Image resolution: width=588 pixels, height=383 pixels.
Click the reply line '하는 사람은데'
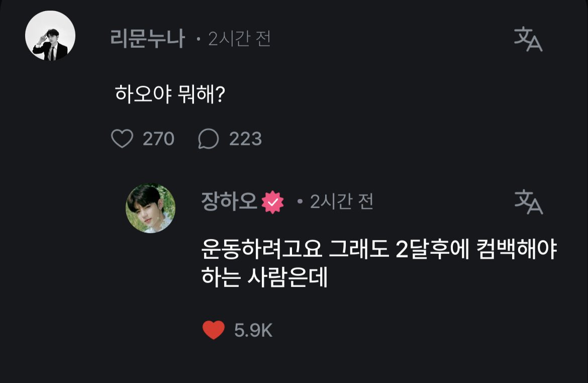(264, 277)
